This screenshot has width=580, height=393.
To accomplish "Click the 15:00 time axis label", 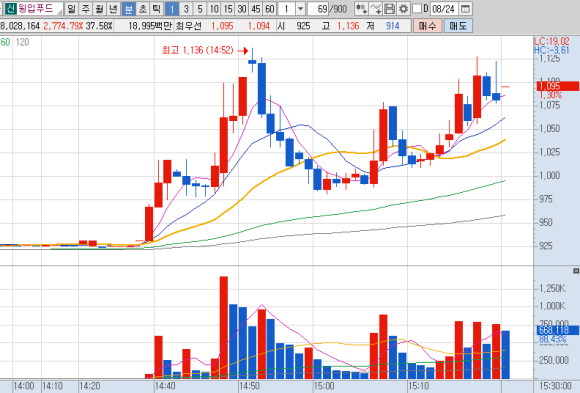I will pyautogui.click(x=324, y=386).
